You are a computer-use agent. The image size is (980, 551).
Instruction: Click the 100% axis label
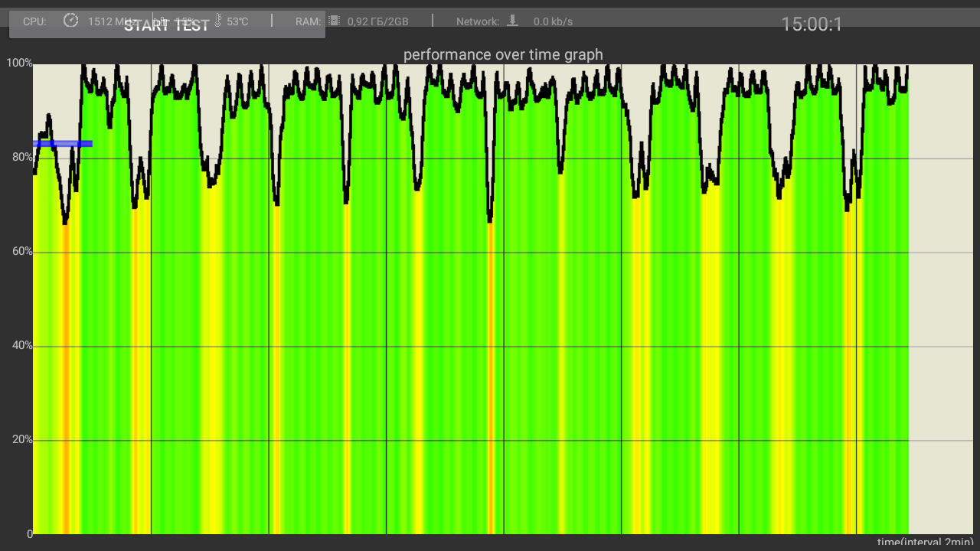point(19,63)
